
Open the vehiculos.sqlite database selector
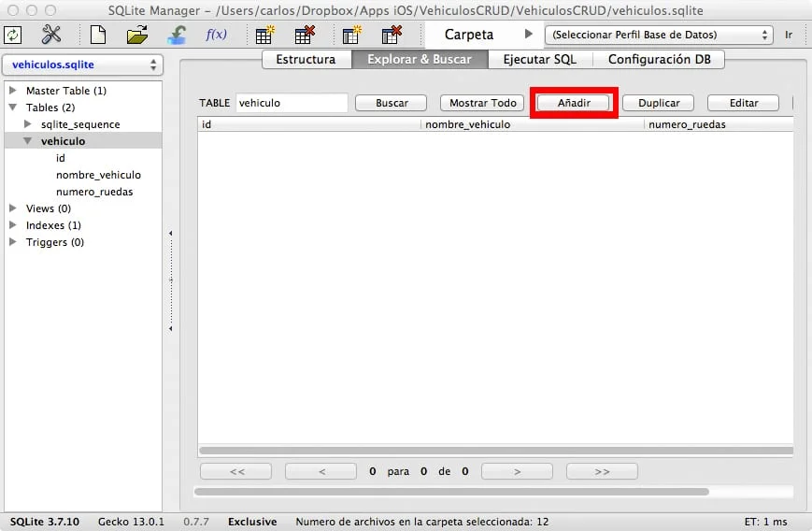tap(83, 65)
